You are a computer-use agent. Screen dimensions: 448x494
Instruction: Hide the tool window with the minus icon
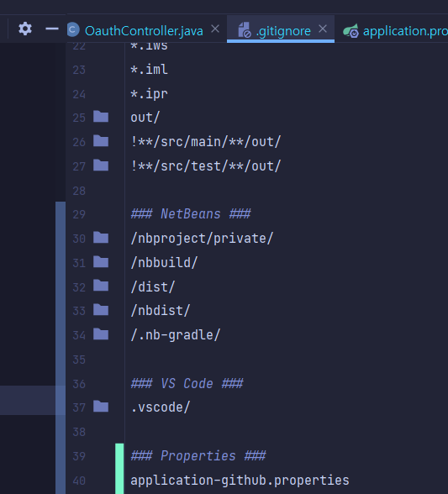[x=52, y=29]
